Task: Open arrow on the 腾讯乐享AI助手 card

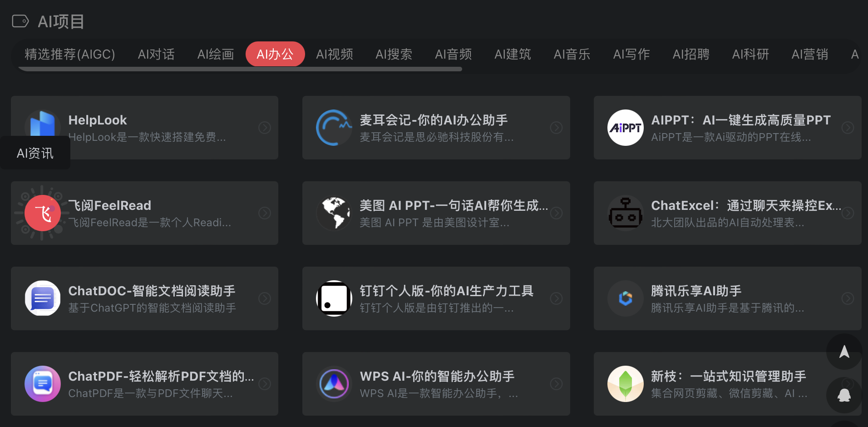Action: click(848, 298)
